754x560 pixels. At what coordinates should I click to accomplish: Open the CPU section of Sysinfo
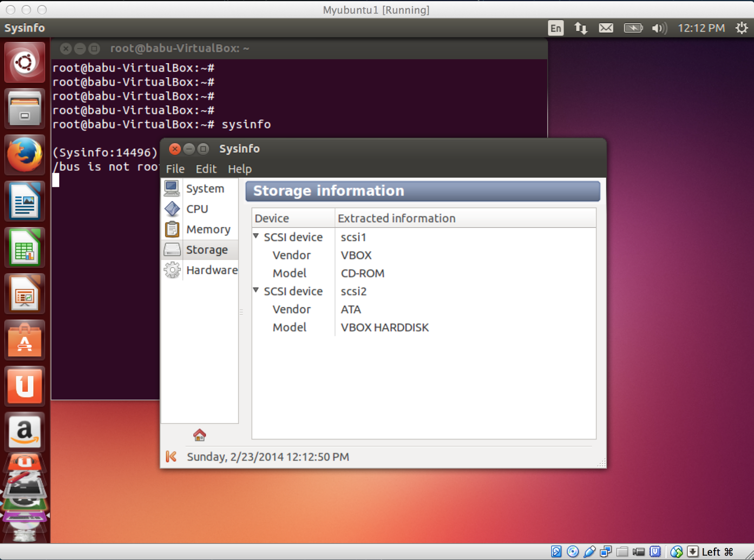(x=197, y=209)
